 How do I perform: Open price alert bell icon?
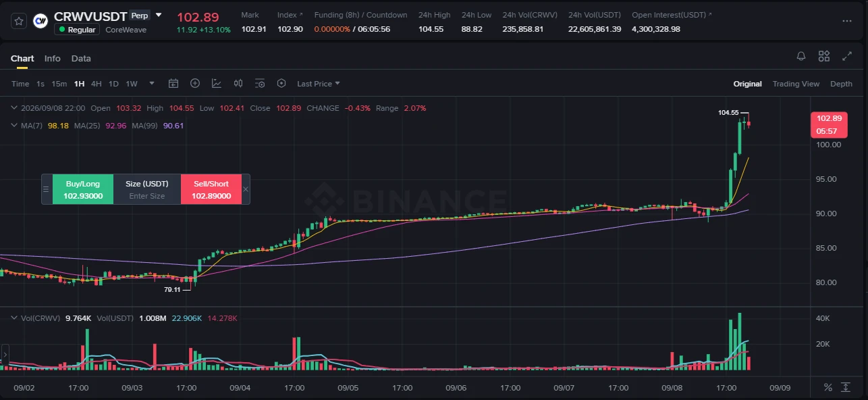tap(801, 57)
